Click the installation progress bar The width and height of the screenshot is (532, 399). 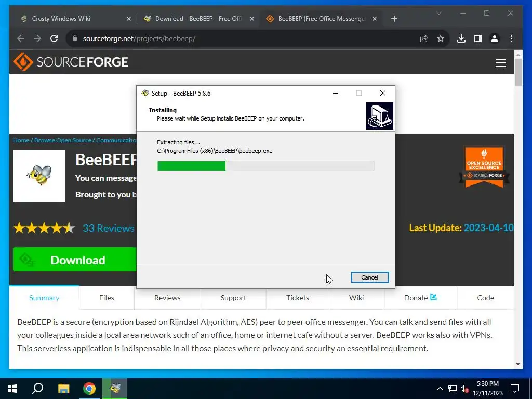(x=265, y=166)
